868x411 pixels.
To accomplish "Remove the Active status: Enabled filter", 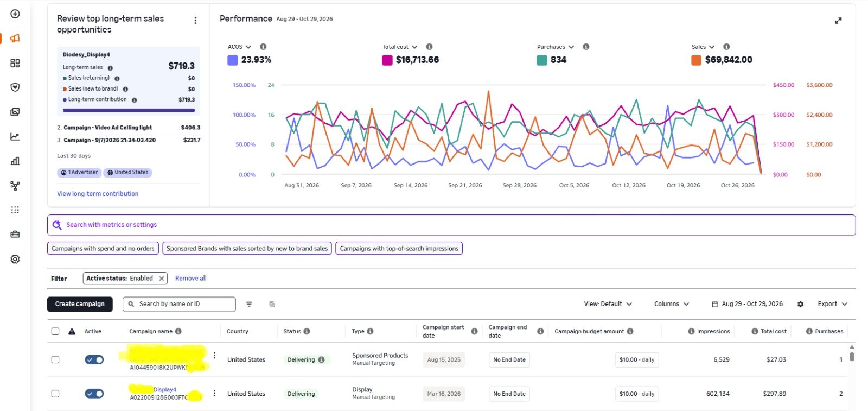I will [x=161, y=279].
